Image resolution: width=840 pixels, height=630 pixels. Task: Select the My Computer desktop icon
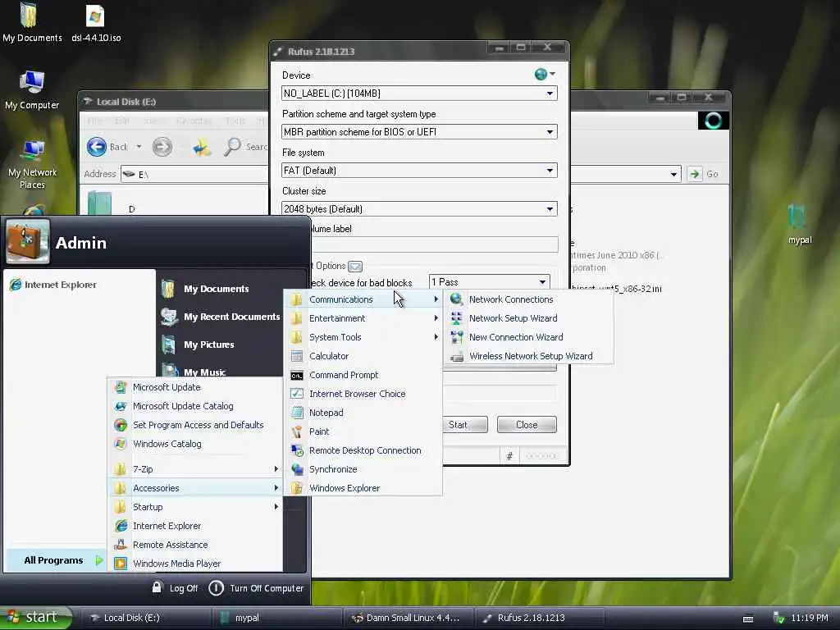[32, 90]
